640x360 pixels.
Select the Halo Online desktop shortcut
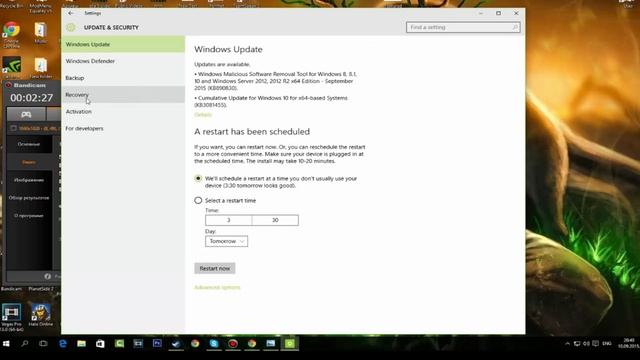pyautogui.click(x=40, y=315)
